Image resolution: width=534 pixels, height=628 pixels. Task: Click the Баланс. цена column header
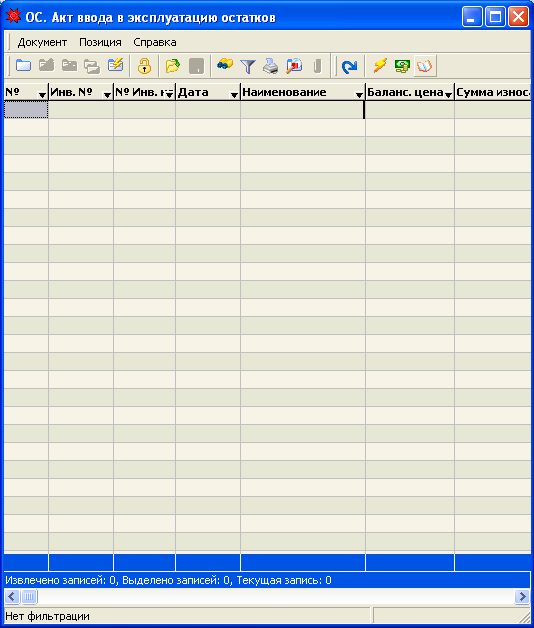click(410, 92)
